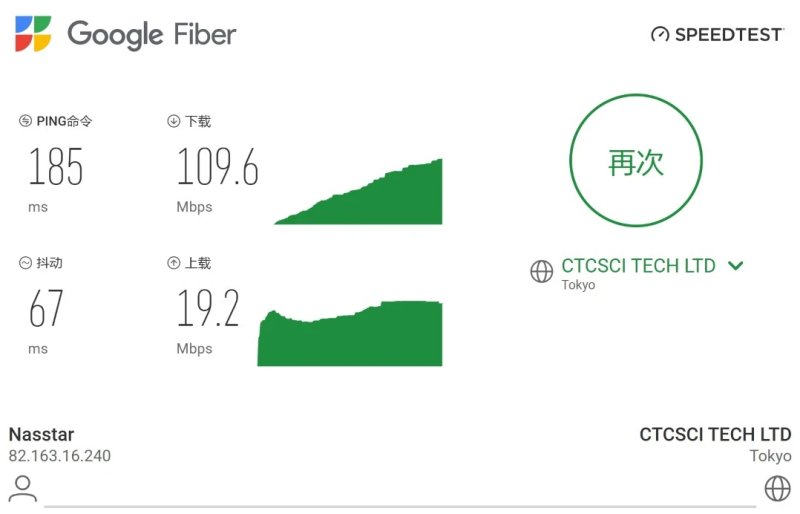The height and width of the screenshot is (514, 800).
Task: Click the 185 ms ping result
Action: point(56,166)
